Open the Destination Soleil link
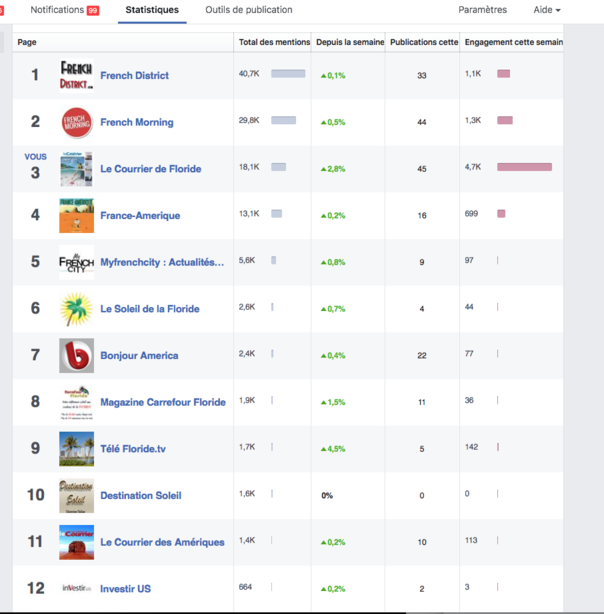Image resolution: width=604 pixels, height=614 pixels. [x=141, y=495]
